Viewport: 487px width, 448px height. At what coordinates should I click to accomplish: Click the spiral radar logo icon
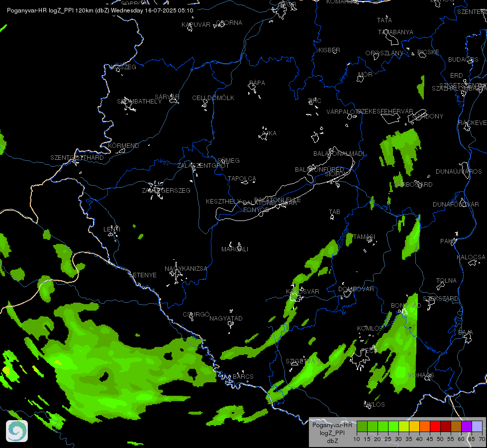point(17,431)
